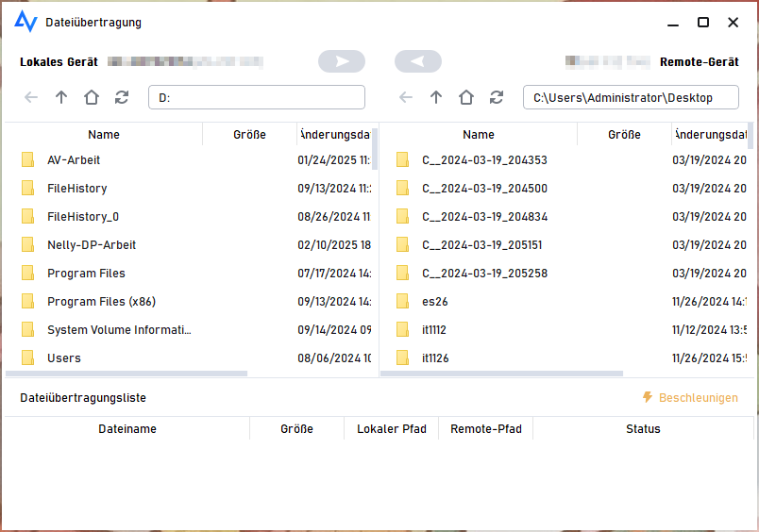Screen dimensions: 759x532
Task: Click the transfer list Größe column header
Action: tap(296, 429)
